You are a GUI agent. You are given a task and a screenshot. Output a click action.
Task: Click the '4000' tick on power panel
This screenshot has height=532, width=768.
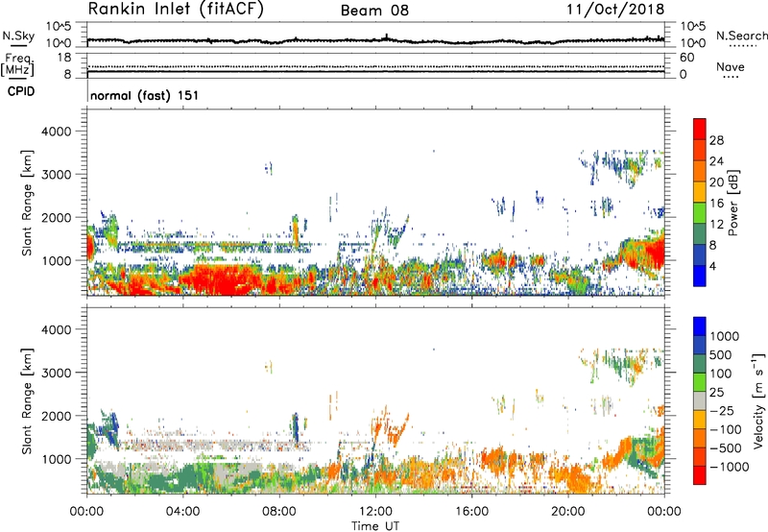(x=57, y=132)
